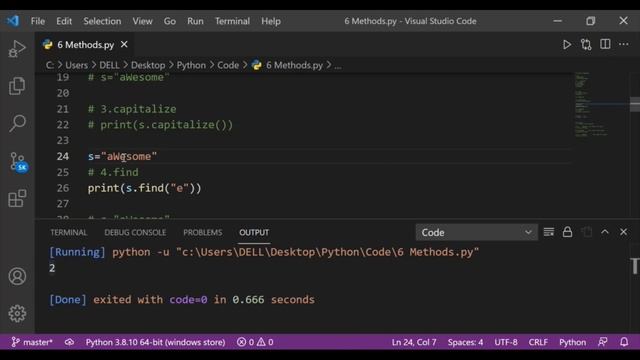Screen dimensions: 640x360
Task: Open the File menu
Action: point(38,21)
